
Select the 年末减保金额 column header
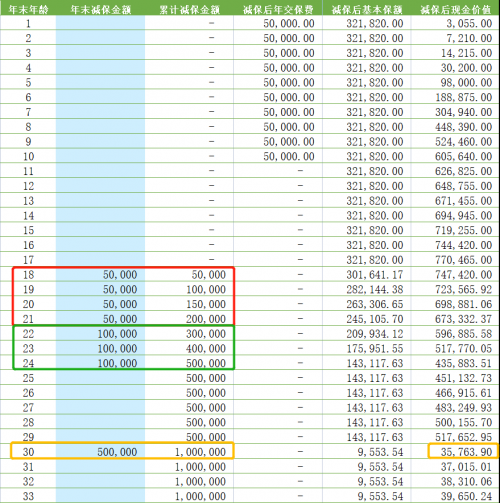[x=100, y=9]
